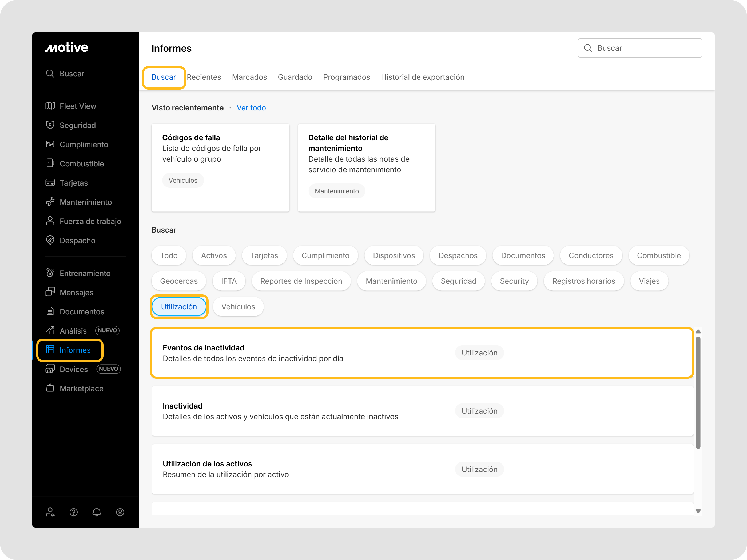Toggle the Vehículos filter chip

(x=238, y=306)
